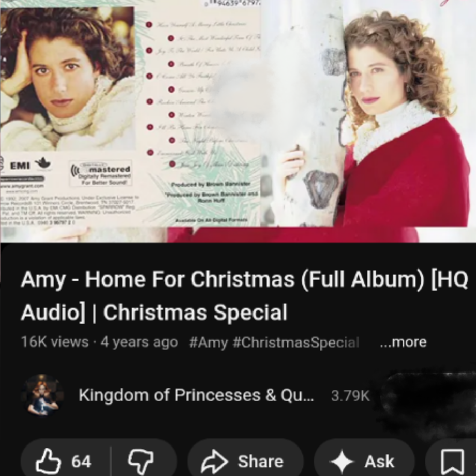
Task: Tap the video player showing the album cover
Action: pos(238,121)
